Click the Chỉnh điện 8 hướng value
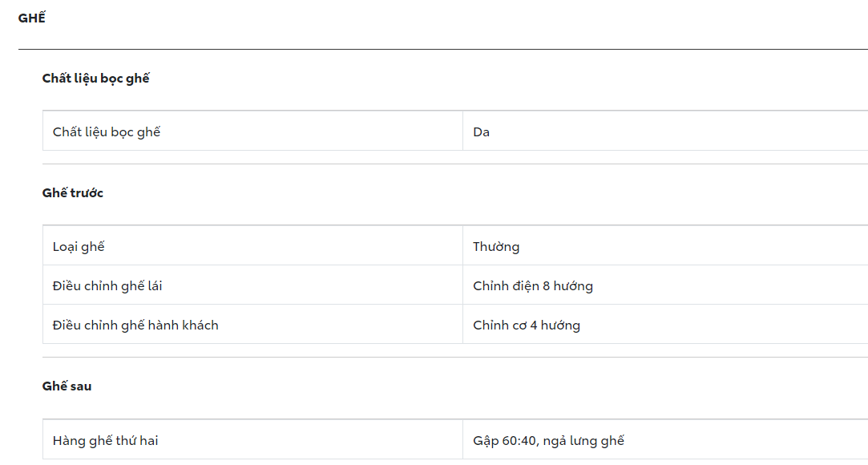 tap(533, 285)
